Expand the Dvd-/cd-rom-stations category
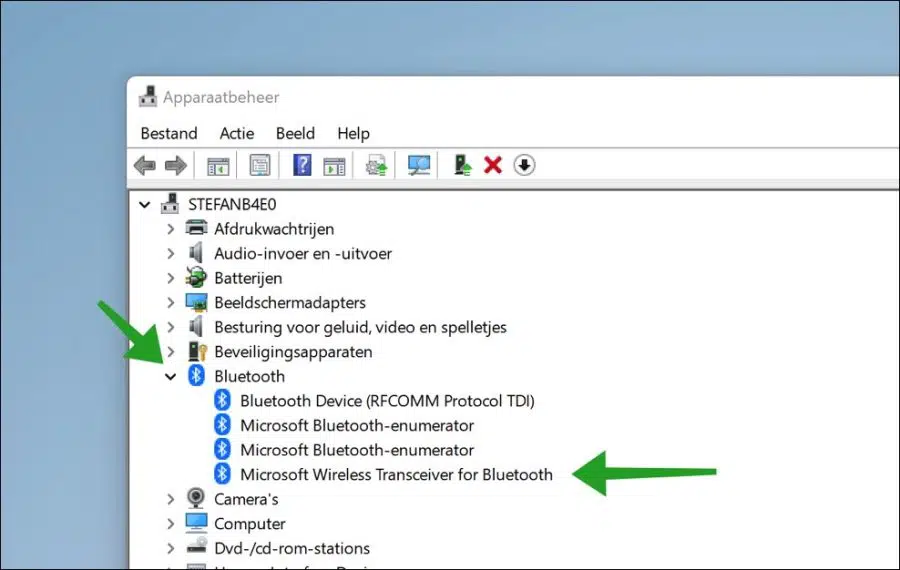The width and height of the screenshot is (900, 570). pyautogui.click(x=170, y=548)
